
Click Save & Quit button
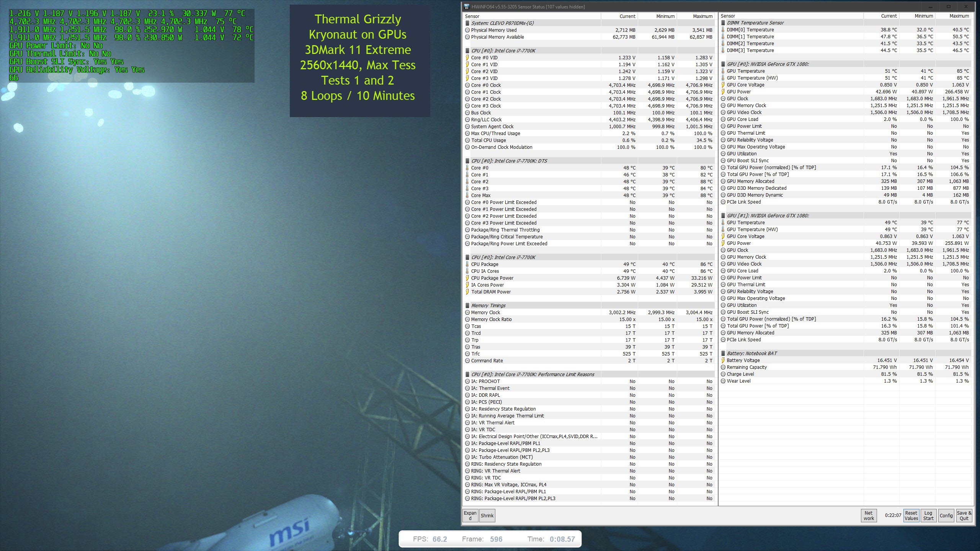[964, 515]
